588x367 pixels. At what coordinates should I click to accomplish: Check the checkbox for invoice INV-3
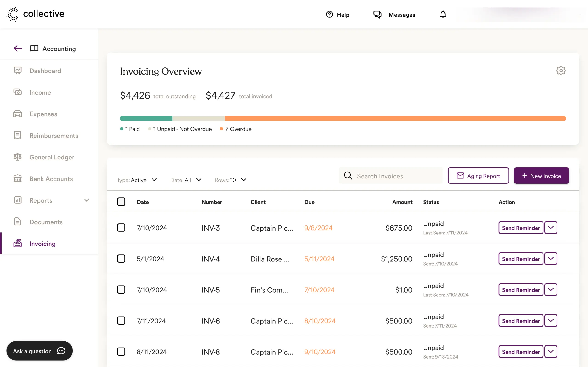coord(121,228)
